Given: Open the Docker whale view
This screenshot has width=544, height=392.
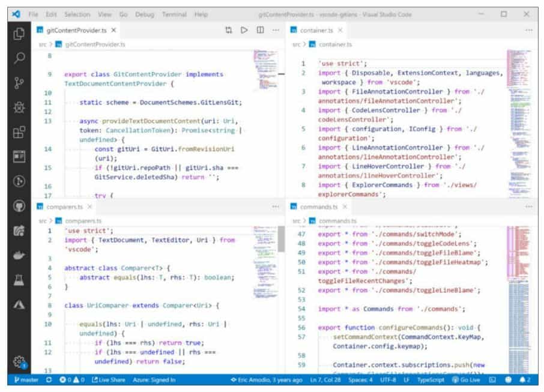Looking at the screenshot, I should 19,256.
